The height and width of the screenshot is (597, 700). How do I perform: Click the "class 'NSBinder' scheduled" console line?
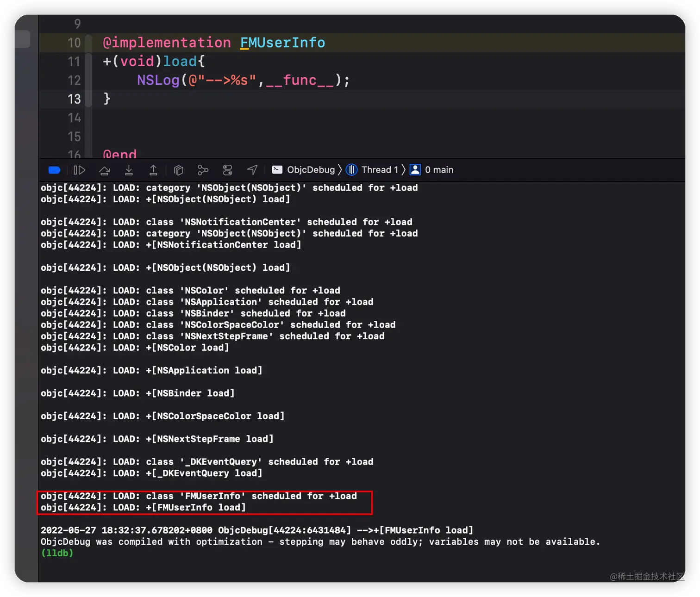(193, 313)
